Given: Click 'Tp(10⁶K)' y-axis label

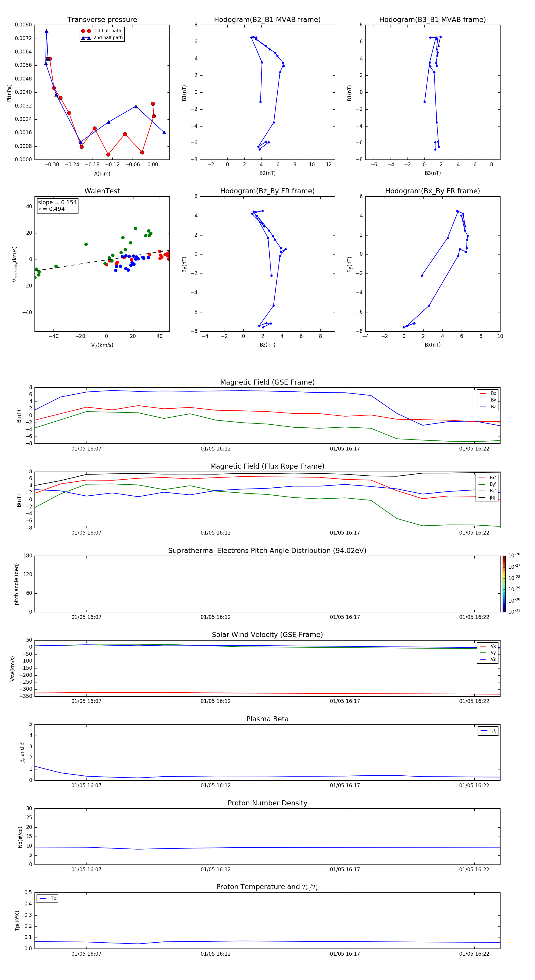Looking at the screenshot, I should (17, 921).
